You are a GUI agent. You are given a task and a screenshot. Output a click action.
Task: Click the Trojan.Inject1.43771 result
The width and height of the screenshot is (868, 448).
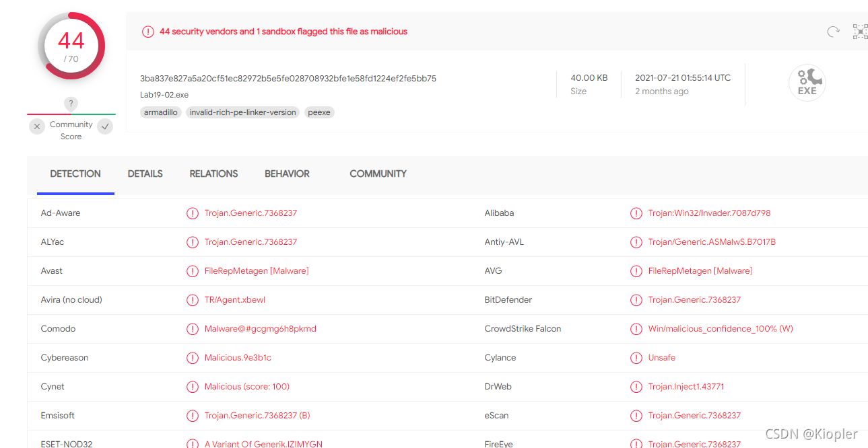pos(686,387)
